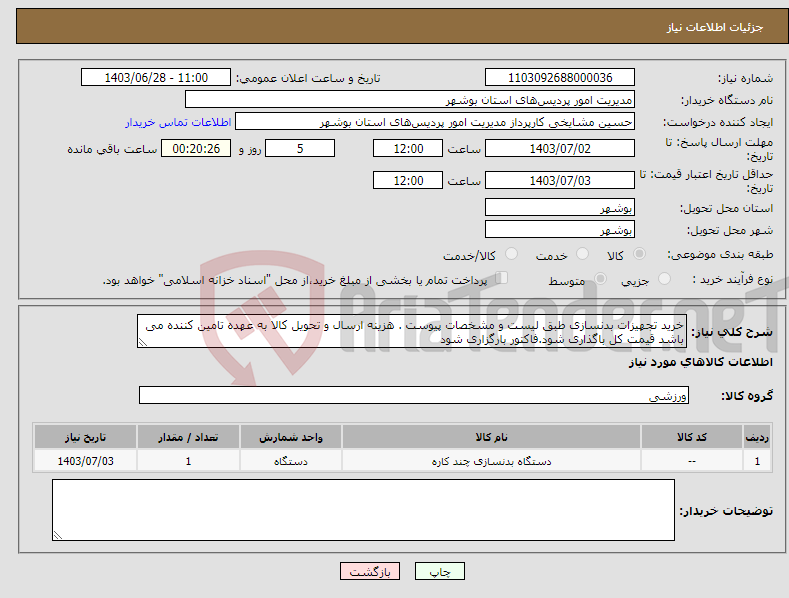The image size is (789, 598).
Task: Select the کالا radio button
Action: click(639, 254)
